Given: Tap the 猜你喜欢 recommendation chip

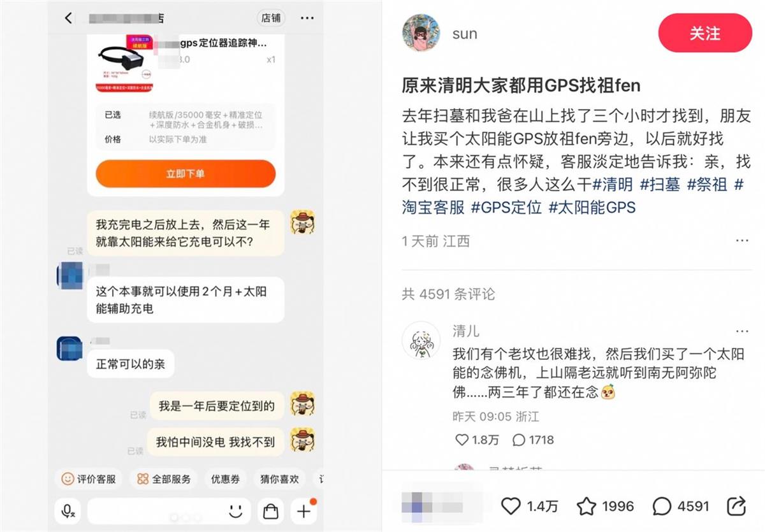Looking at the screenshot, I should click(x=279, y=479).
